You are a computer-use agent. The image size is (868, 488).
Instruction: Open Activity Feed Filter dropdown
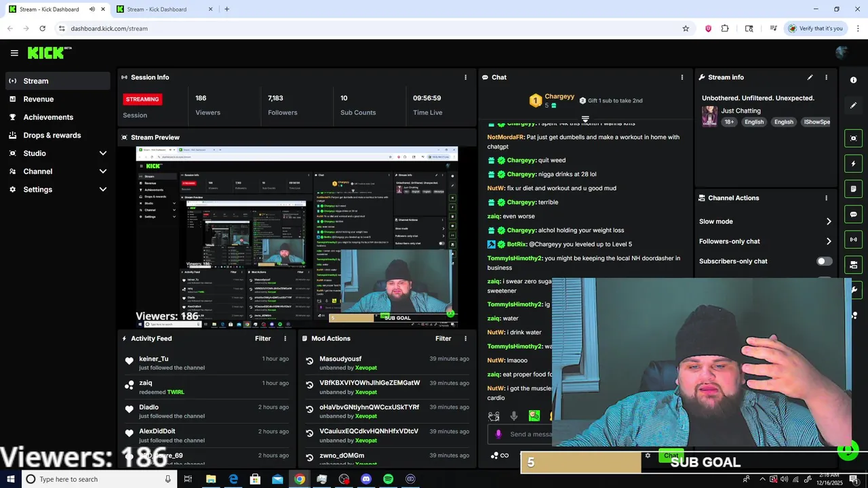262,338
